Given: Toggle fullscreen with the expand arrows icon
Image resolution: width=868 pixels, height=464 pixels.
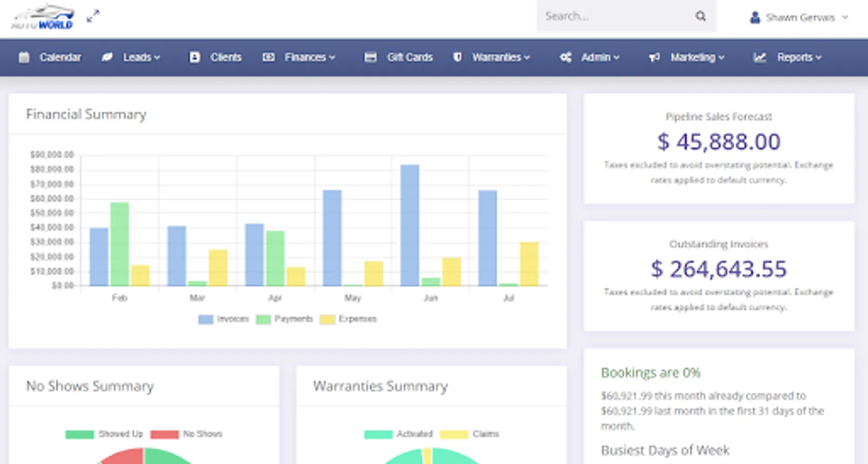Looking at the screenshot, I should (x=93, y=16).
